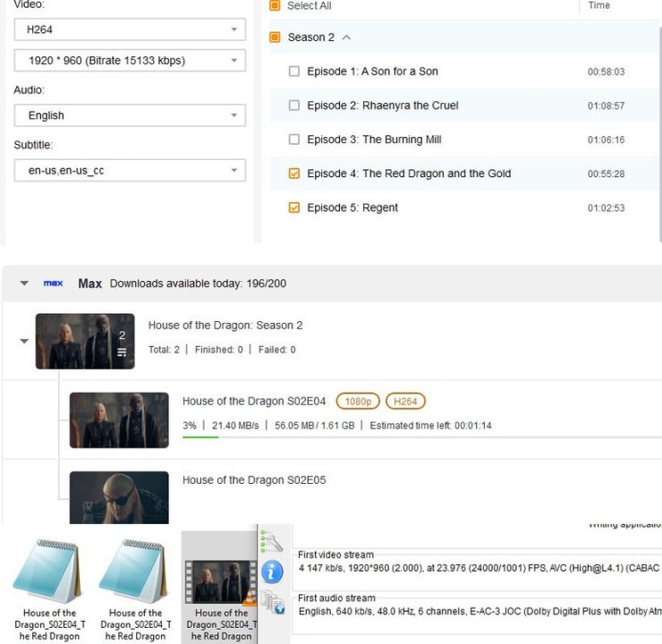Open second House of the Dragon_S02E04 notepad file

point(135,590)
